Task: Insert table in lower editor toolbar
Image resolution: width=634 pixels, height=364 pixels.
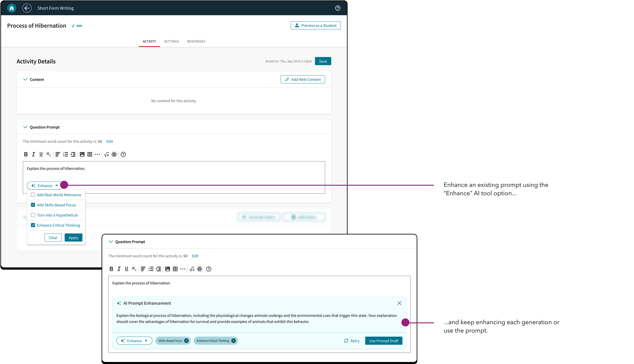Action: point(175,269)
